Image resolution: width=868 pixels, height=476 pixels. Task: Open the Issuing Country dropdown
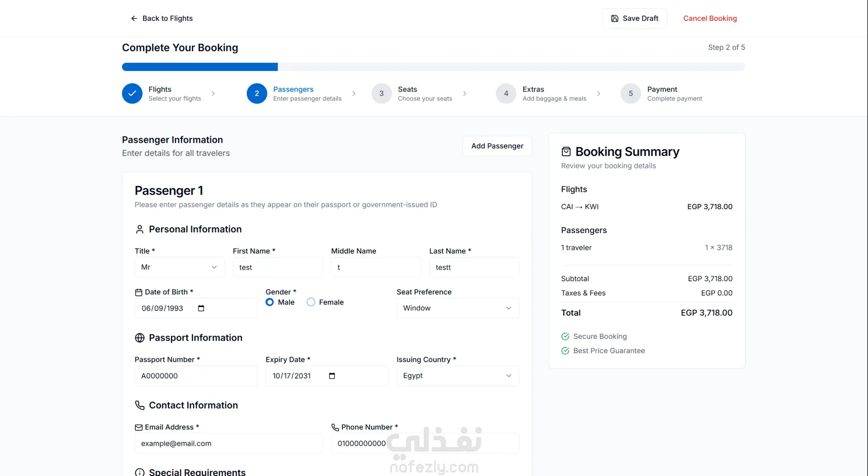click(x=458, y=376)
